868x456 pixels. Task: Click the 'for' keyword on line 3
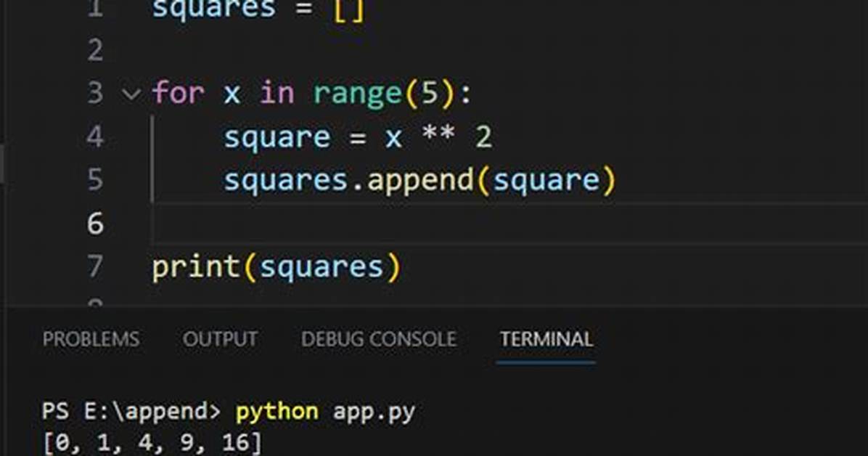178,92
